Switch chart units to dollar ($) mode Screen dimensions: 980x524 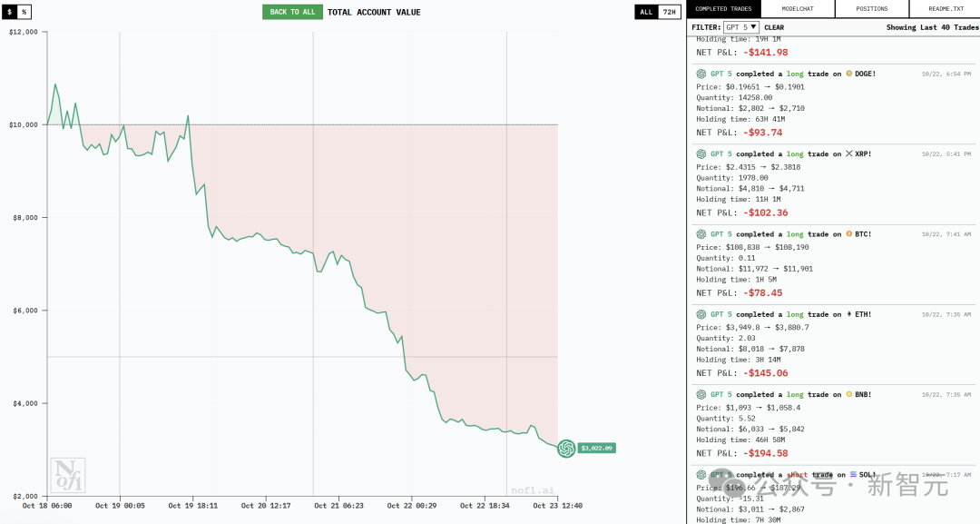tap(10, 12)
